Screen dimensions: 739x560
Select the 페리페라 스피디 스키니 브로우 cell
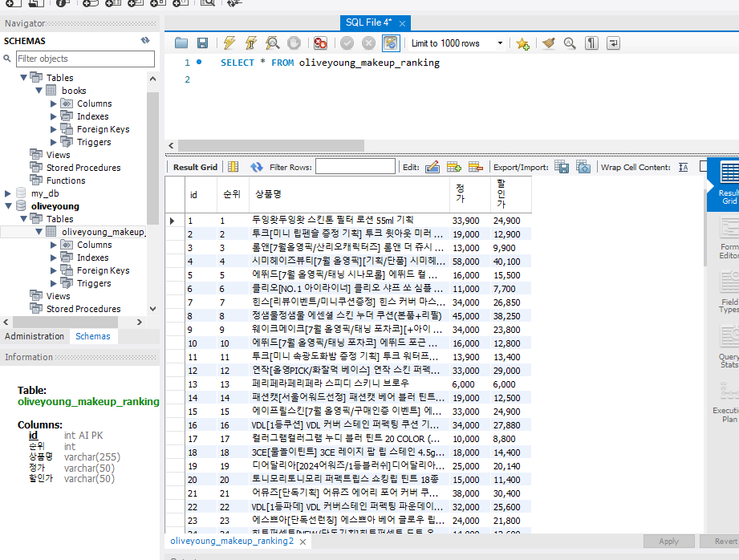[x=350, y=384]
